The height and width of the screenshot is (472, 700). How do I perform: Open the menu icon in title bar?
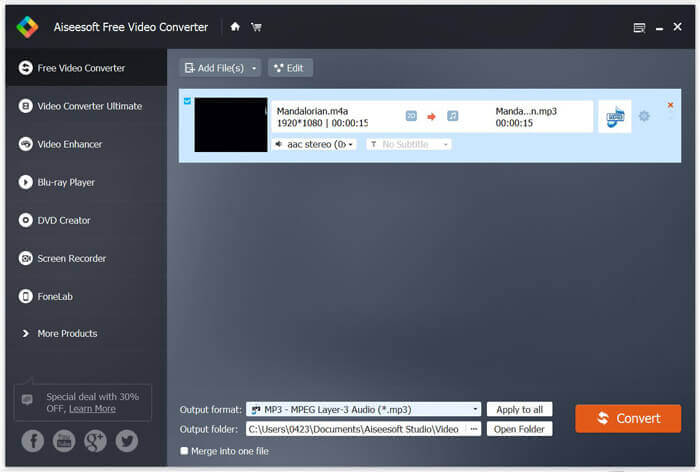[x=639, y=28]
